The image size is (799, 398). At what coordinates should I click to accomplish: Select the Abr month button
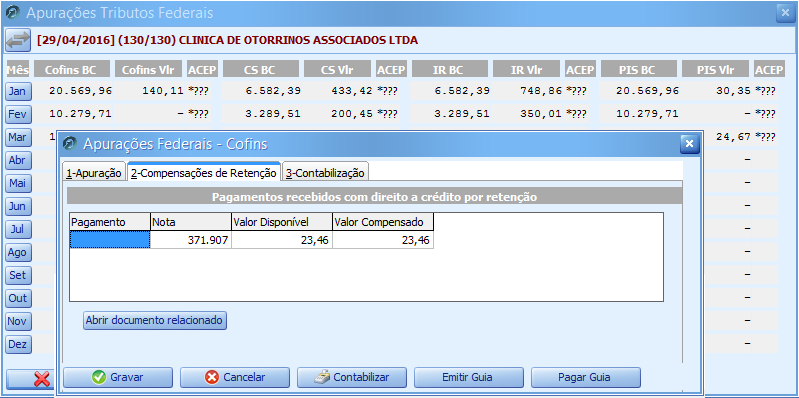coord(18,161)
